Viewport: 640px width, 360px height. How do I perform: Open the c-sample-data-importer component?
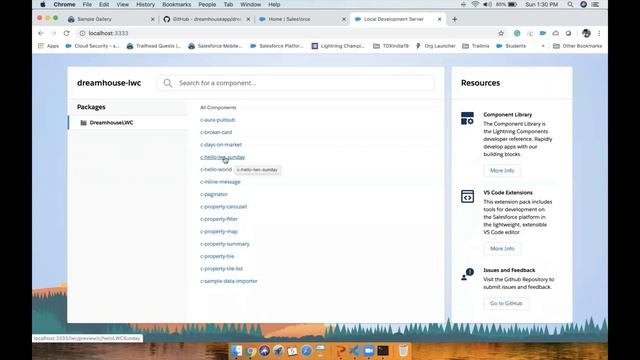click(229, 281)
